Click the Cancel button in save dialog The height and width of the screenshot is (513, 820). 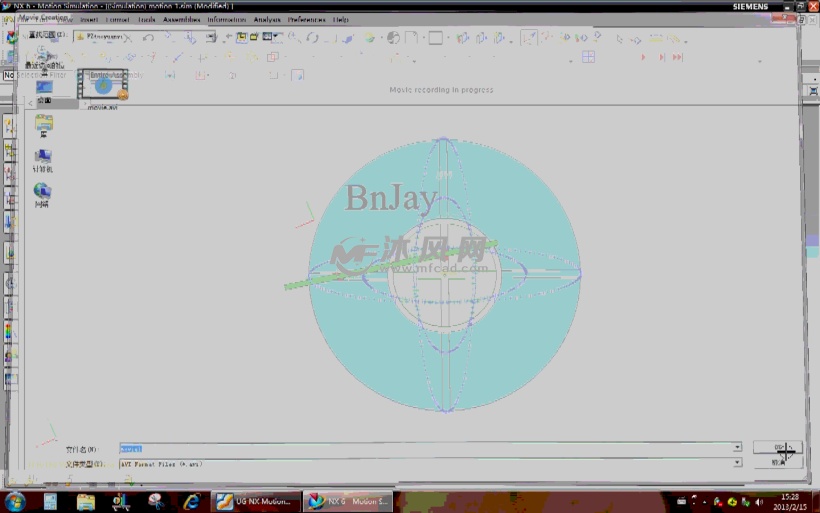[x=779, y=462]
